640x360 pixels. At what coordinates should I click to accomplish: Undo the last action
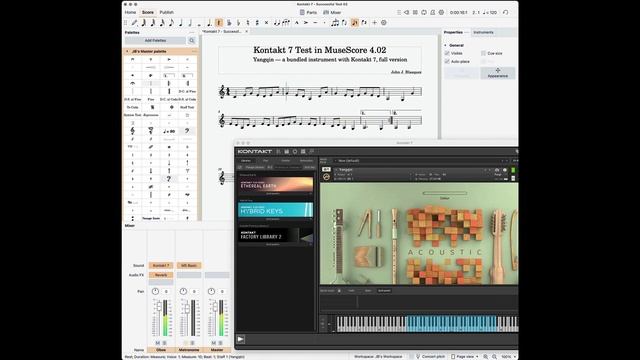506,13
